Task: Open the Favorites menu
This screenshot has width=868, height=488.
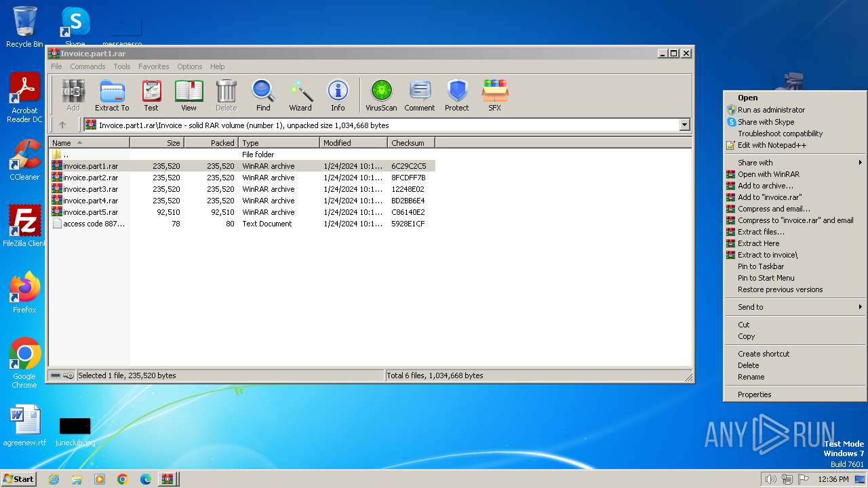Action: pos(154,66)
